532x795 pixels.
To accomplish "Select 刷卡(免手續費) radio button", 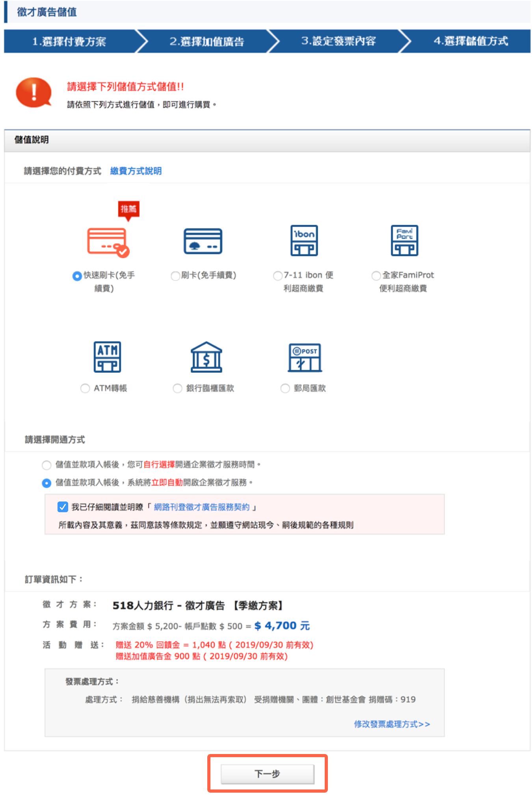I will (175, 276).
